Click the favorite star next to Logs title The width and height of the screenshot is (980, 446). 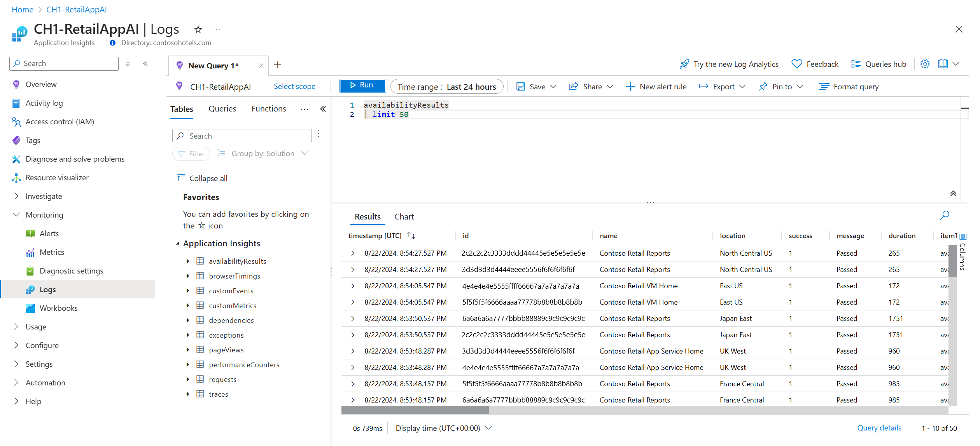198,30
